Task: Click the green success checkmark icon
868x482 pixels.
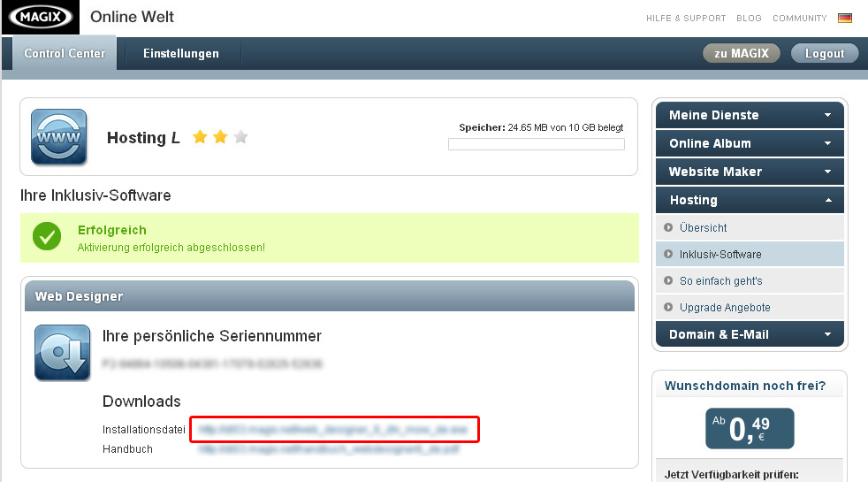Action: (47, 236)
